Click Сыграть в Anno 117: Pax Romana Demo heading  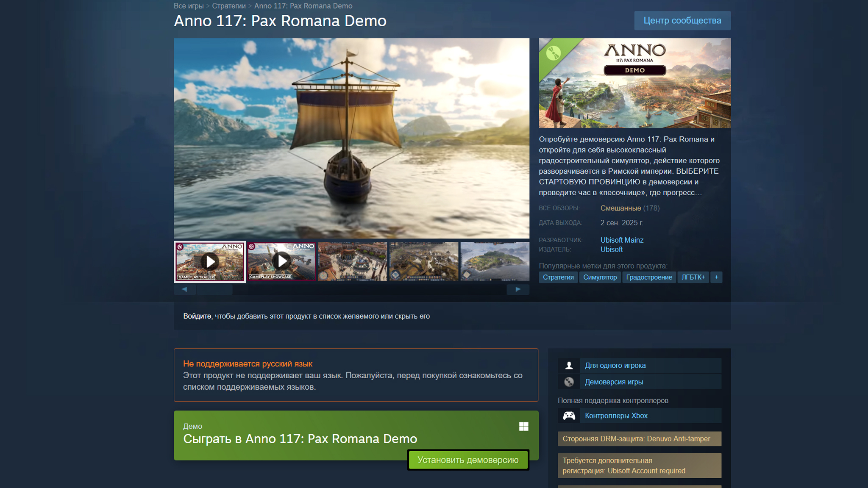[x=300, y=438]
